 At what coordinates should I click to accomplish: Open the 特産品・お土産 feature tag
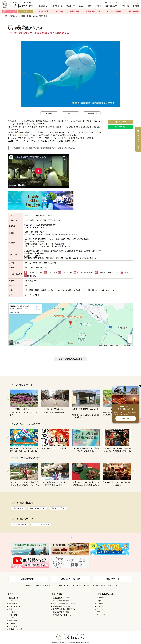(58, 508)
